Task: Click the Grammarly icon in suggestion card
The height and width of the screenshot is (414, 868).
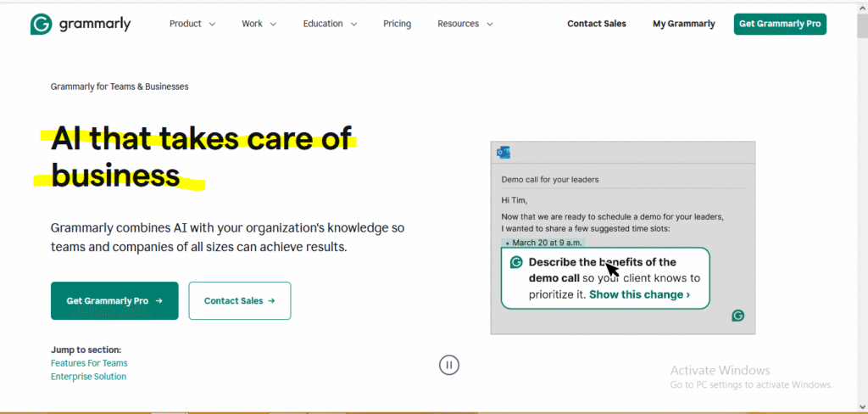Action: (x=516, y=262)
